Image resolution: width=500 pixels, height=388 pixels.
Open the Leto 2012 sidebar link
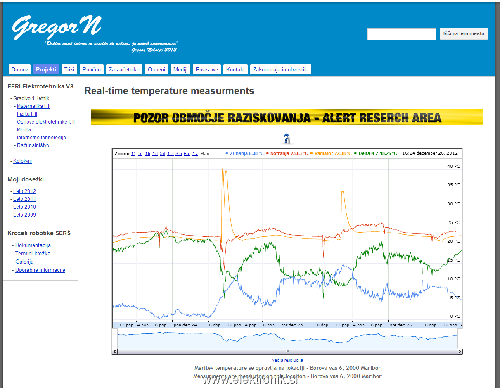pyautogui.click(x=24, y=191)
